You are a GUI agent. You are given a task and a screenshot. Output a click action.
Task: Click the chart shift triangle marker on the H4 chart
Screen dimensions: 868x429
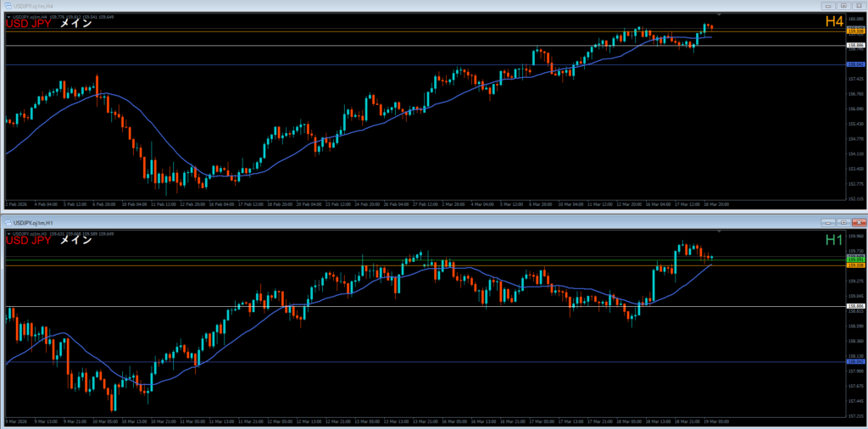coord(719,15)
